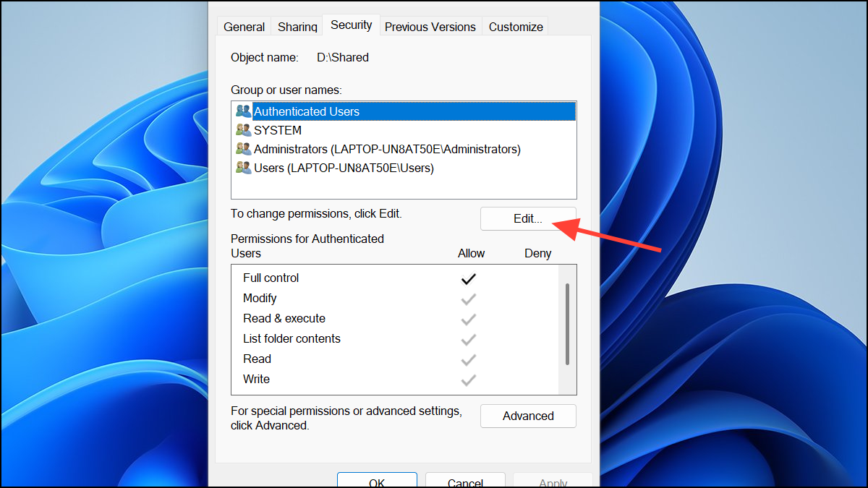
Task: Go to the General tab
Action: pyautogui.click(x=244, y=26)
